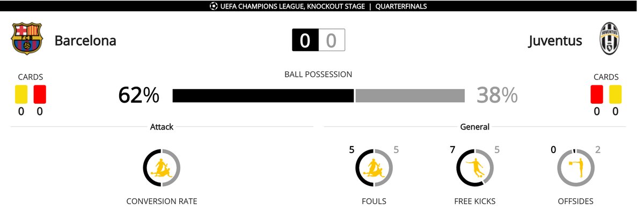This screenshot has height=216, width=644.
Task: Click the black Barcelona possession bar
Action: click(x=263, y=96)
